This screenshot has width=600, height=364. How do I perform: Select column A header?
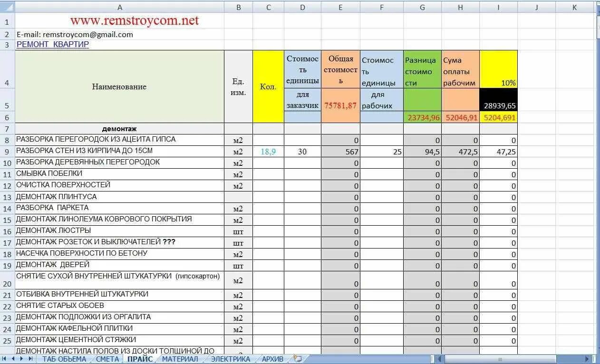119,7
